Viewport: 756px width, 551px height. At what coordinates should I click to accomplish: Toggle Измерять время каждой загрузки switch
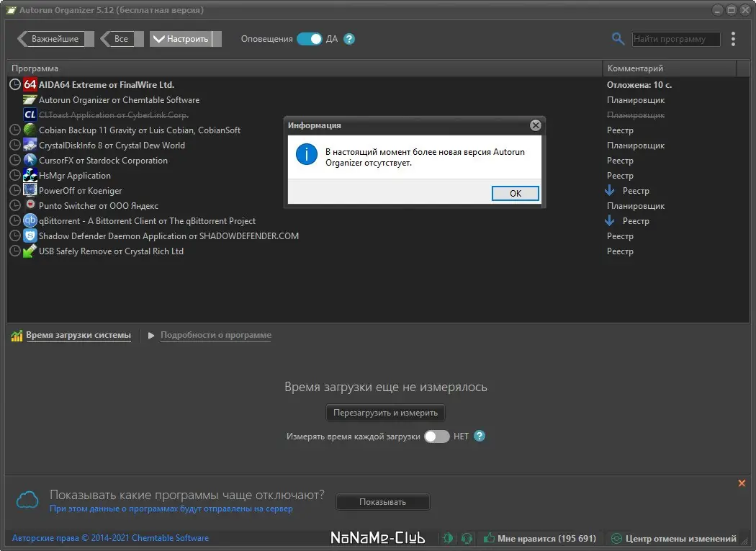436,436
